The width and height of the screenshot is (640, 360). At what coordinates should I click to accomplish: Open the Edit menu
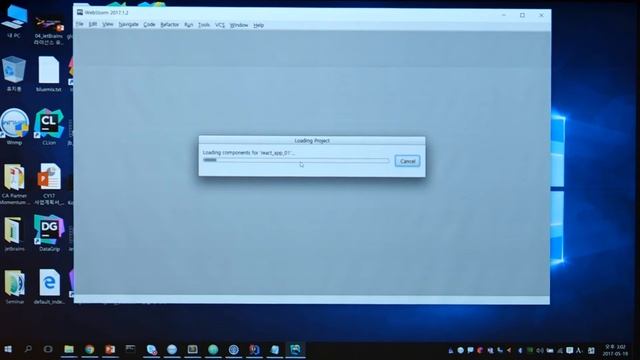pyautogui.click(x=93, y=24)
